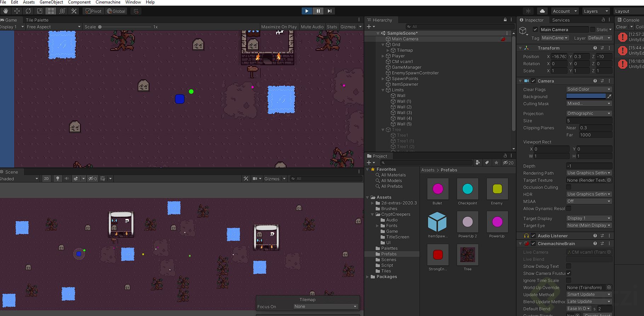644x316 pixels.
Task: Open the GameObject menu
Action: pos(51,2)
